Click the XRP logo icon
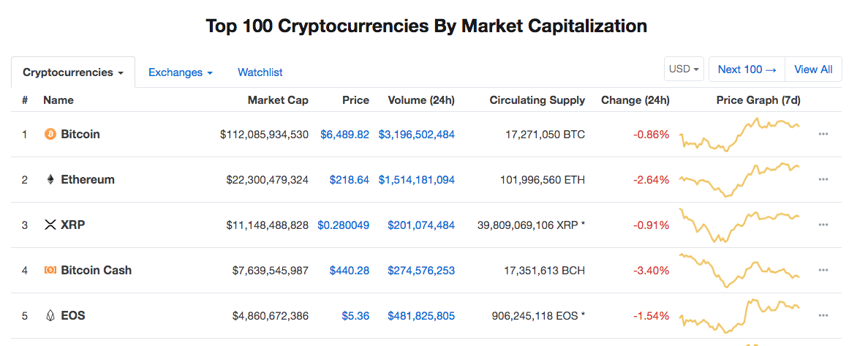This screenshot has height=346, width=868. [50, 225]
